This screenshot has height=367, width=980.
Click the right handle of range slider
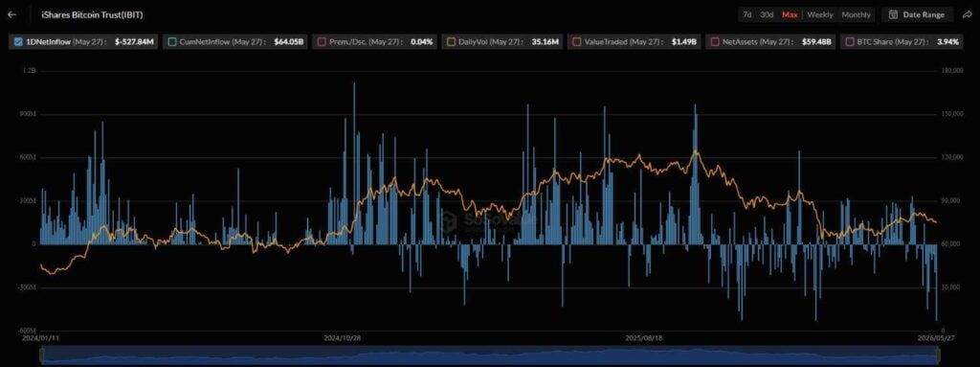click(x=938, y=356)
